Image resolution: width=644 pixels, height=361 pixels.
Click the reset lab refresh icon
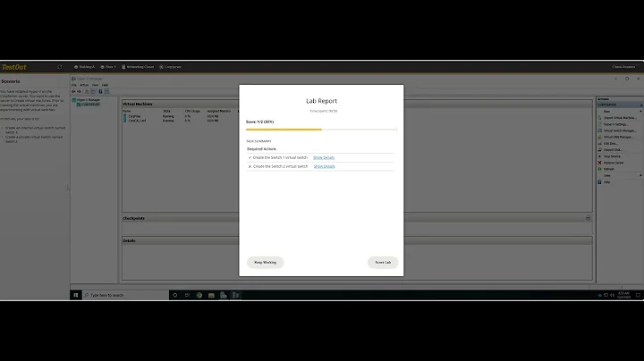tap(60, 67)
